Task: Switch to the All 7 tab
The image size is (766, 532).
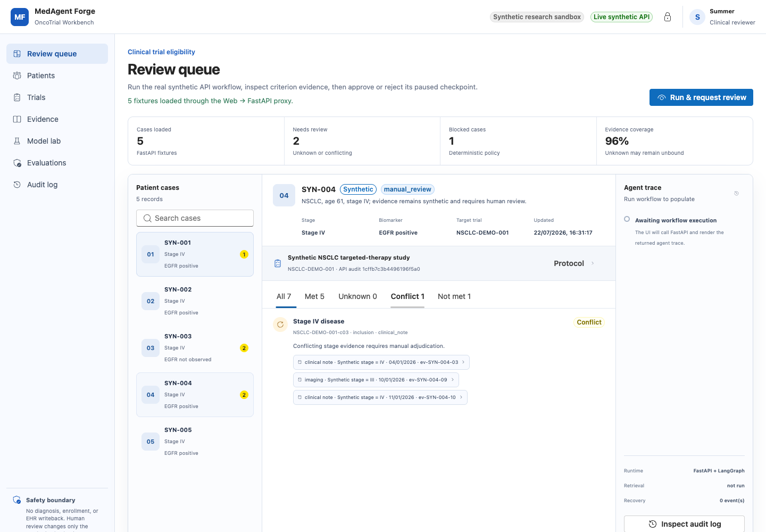Action: click(x=284, y=296)
